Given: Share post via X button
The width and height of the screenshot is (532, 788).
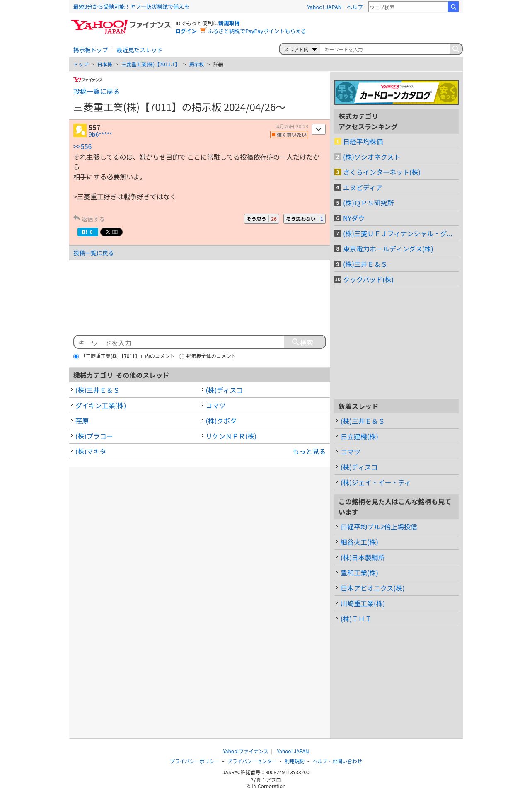Looking at the screenshot, I should click(x=111, y=232).
